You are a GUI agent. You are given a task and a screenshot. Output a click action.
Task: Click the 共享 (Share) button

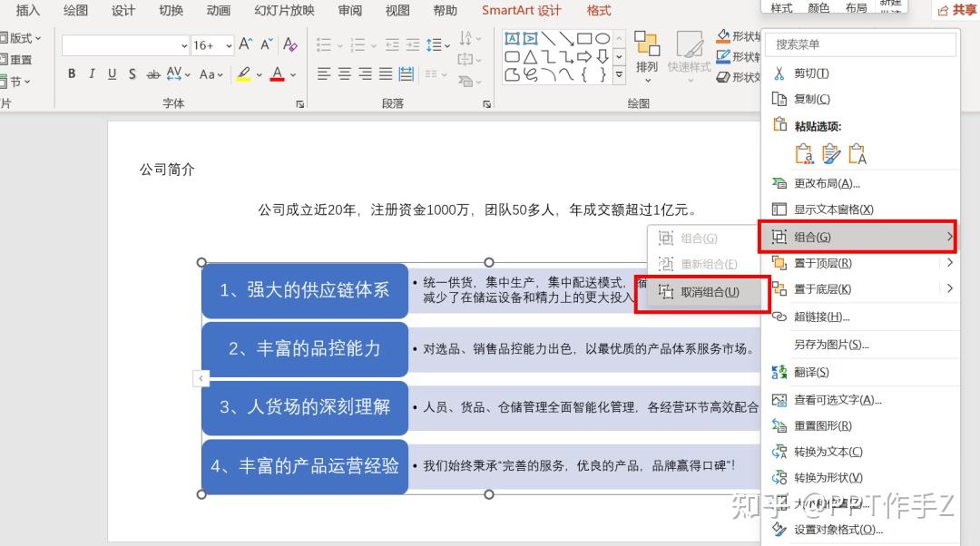click(x=958, y=10)
